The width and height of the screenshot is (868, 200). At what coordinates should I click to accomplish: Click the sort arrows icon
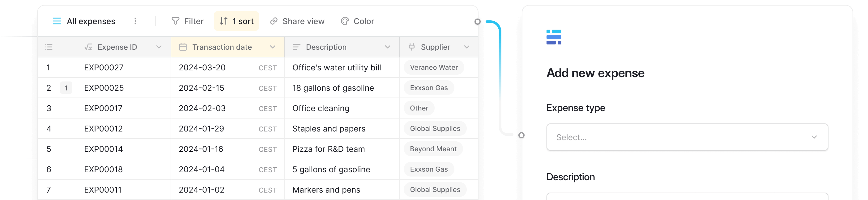click(224, 21)
